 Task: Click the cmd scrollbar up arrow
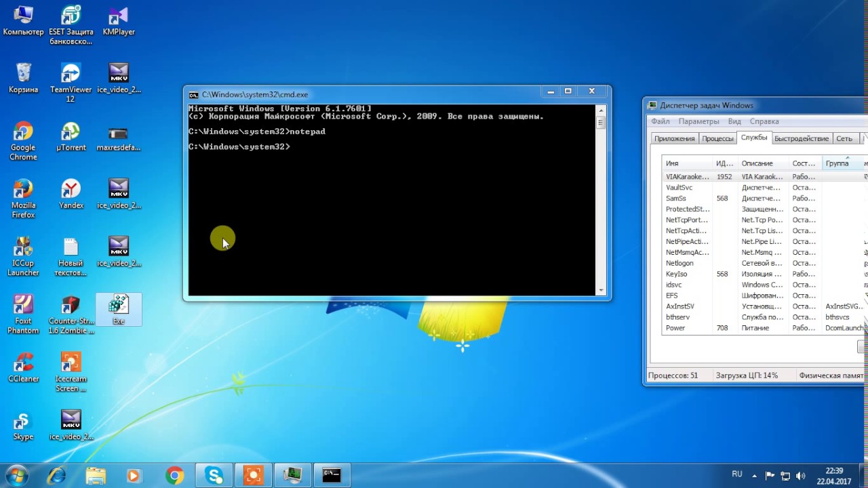pyautogui.click(x=600, y=110)
